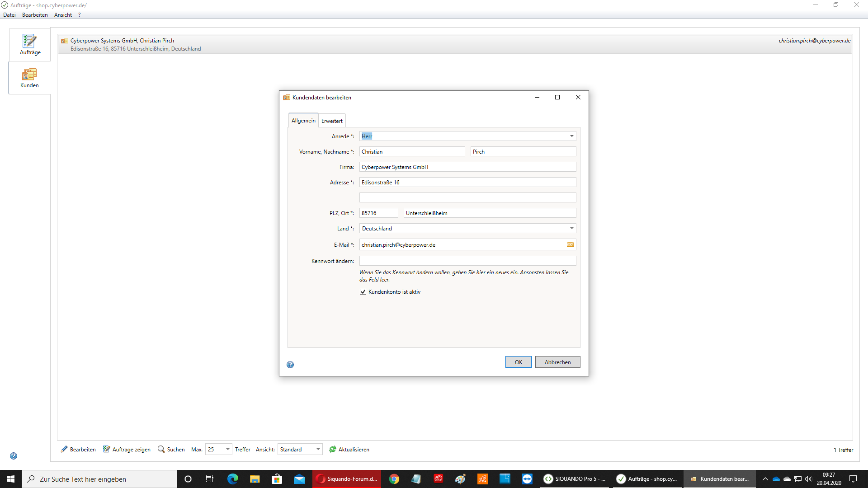Open the Aufträge sidebar icon
This screenshot has width=868, height=488.
[x=30, y=44]
